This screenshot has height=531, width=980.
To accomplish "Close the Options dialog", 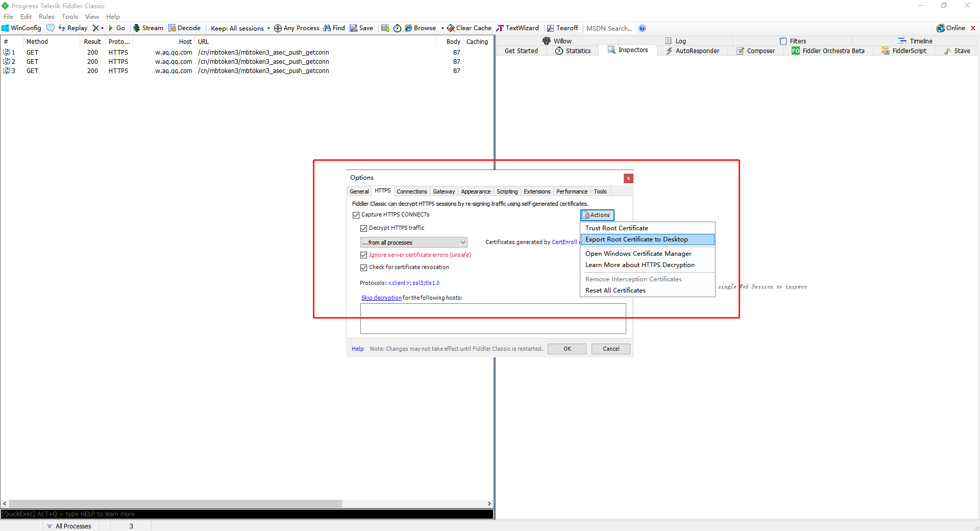I will [x=628, y=178].
